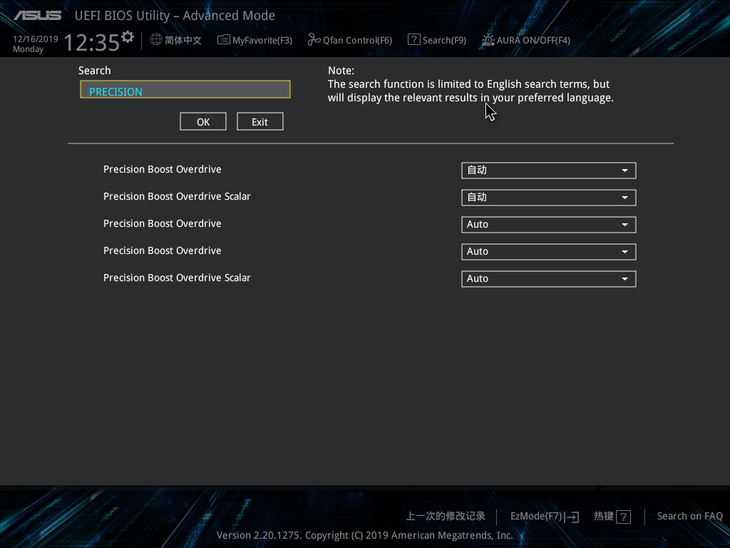The height and width of the screenshot is (548, 730).
Task: Select first Precision Boost Overdrive result label
Action: click(x=162, y=169)
